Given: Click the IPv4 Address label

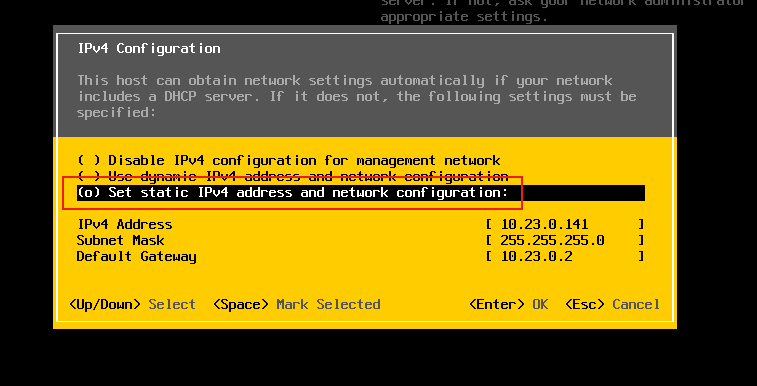Looking at the screenshot, I should click(125, 224).
